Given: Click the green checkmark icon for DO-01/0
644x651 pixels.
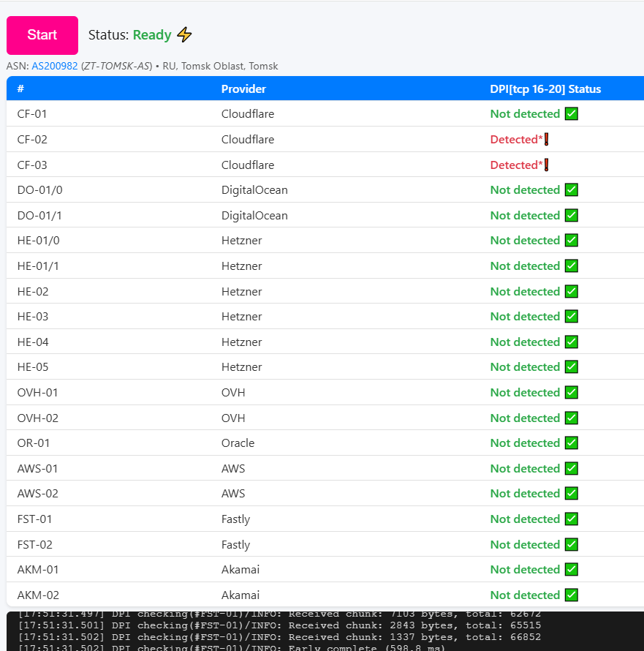Looking at the screenshot, I should 572,190.
